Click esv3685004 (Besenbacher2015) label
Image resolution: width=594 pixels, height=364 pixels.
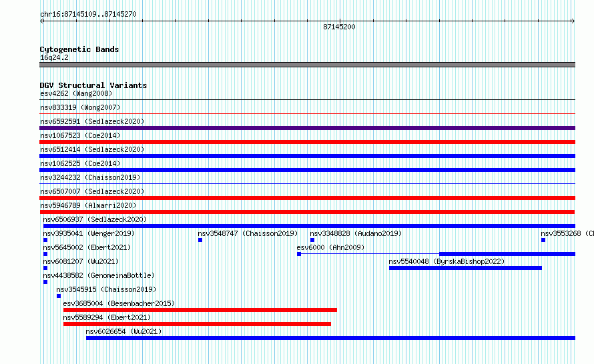[x=119, y=303]
